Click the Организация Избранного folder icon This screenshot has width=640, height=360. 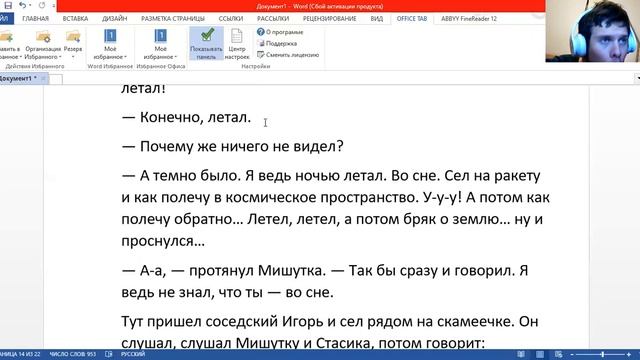(43, 37)
